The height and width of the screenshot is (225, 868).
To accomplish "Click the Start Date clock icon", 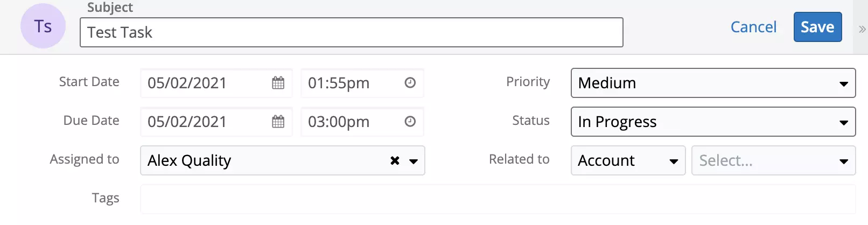I will coord(410,83).
